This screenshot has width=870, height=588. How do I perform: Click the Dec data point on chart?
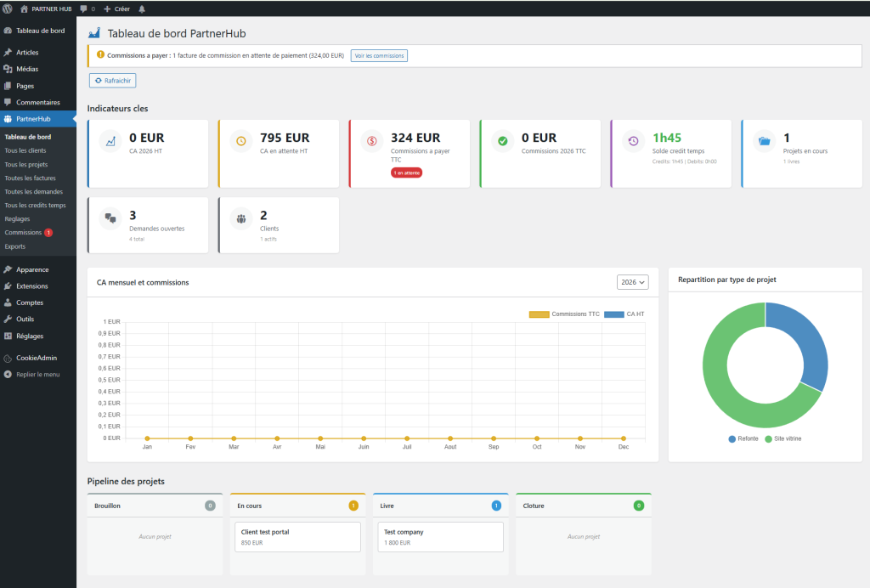pos(624,438)
